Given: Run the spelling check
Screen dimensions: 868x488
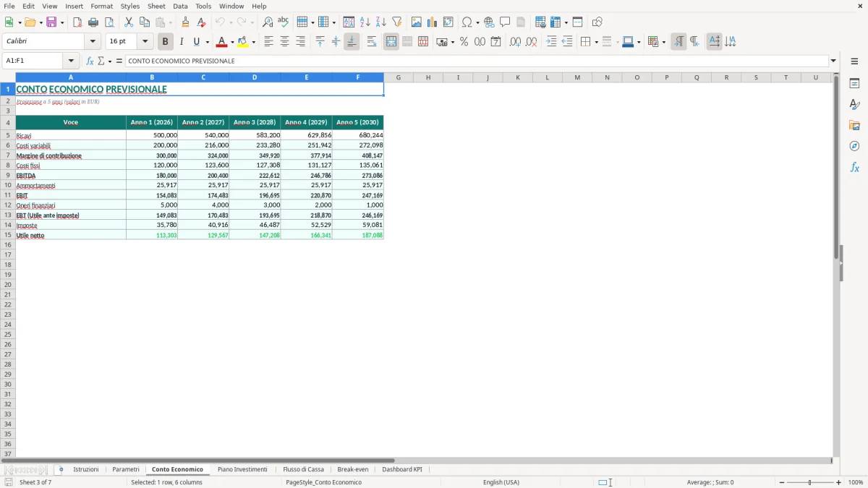Looking at the screenshot, I should coord(284,22).
